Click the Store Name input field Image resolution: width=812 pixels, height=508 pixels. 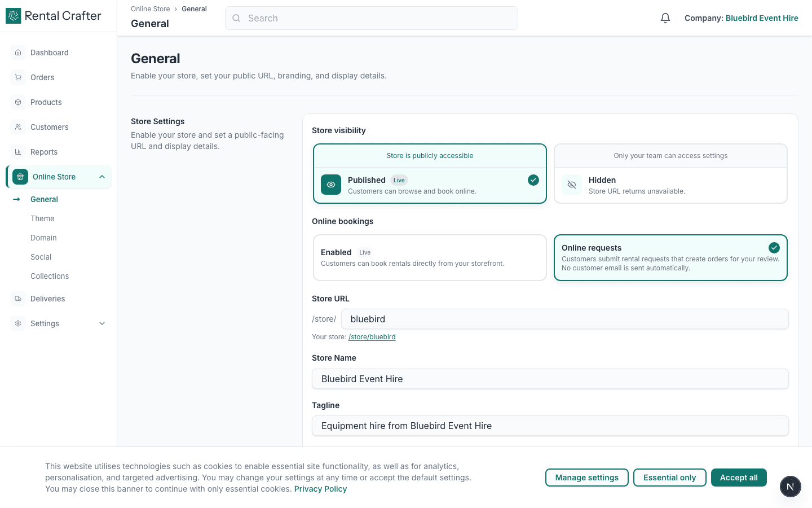point(550,379)
